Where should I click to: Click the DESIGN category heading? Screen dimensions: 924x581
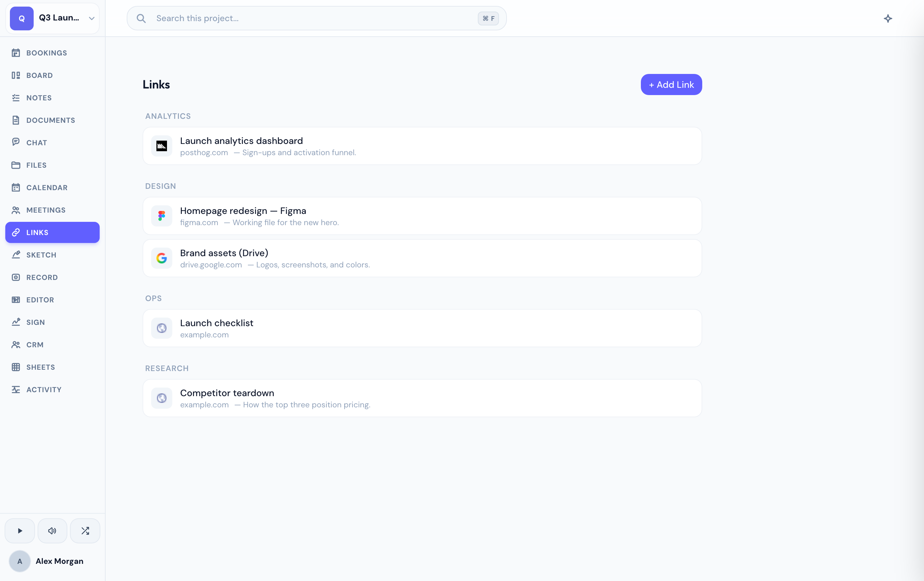[160, 186]
